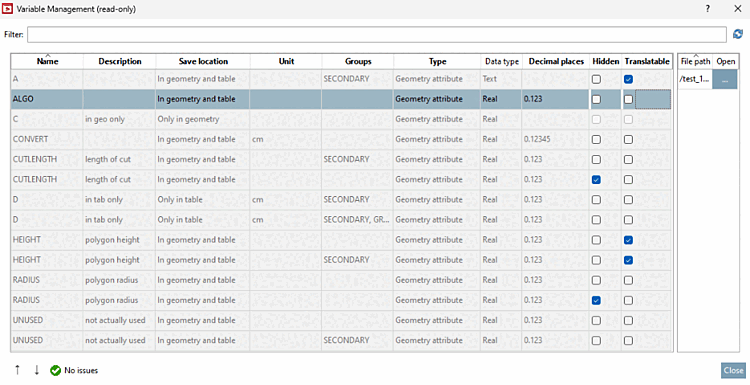Toggle Hidden checkbox in the 'in geo only' row
This screenshot has height=385, width=750.
pos(596,119)
